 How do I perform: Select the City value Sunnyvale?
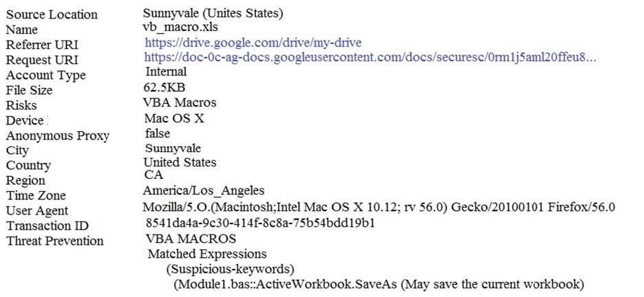pos(173,148)
